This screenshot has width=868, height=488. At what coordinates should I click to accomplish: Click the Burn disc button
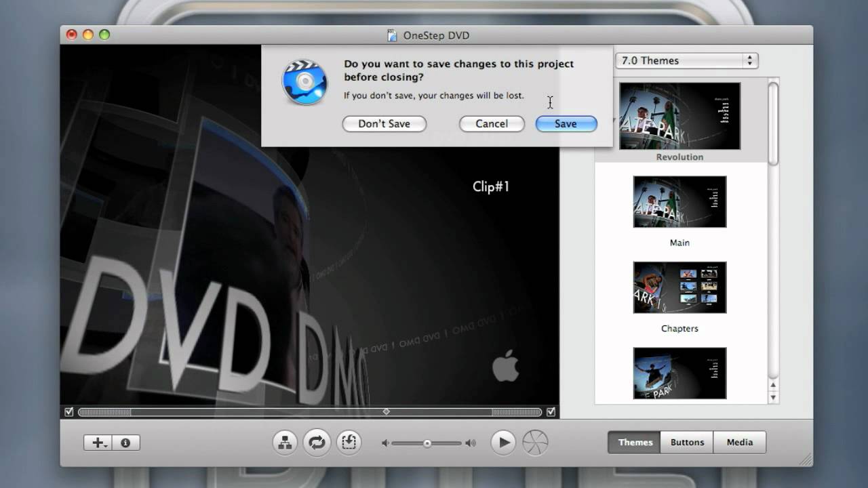coord(535,443)
